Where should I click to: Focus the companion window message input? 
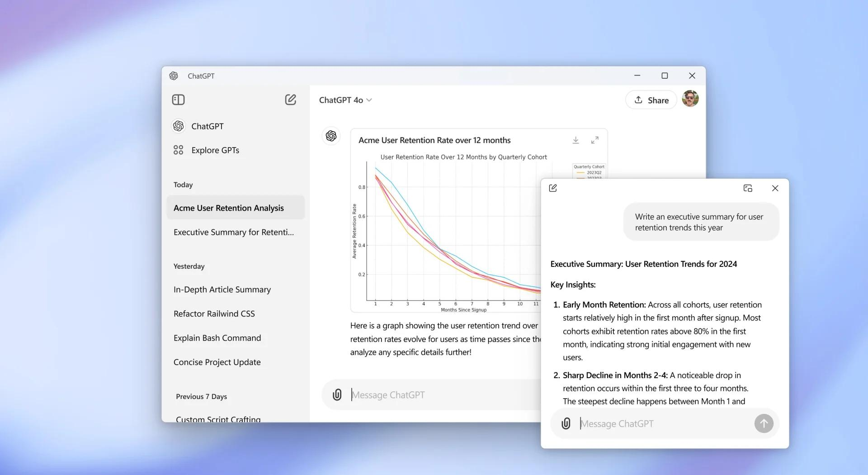[x=665, y=423]
